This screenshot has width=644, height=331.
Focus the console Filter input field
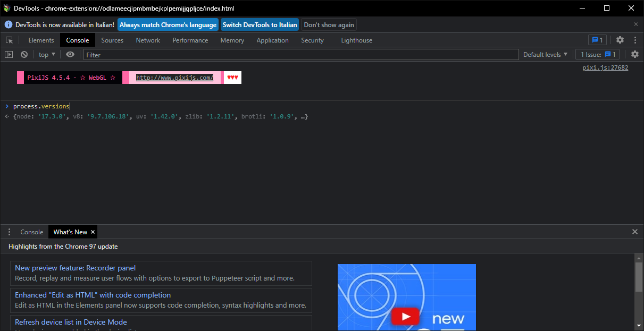pos(301,55)
